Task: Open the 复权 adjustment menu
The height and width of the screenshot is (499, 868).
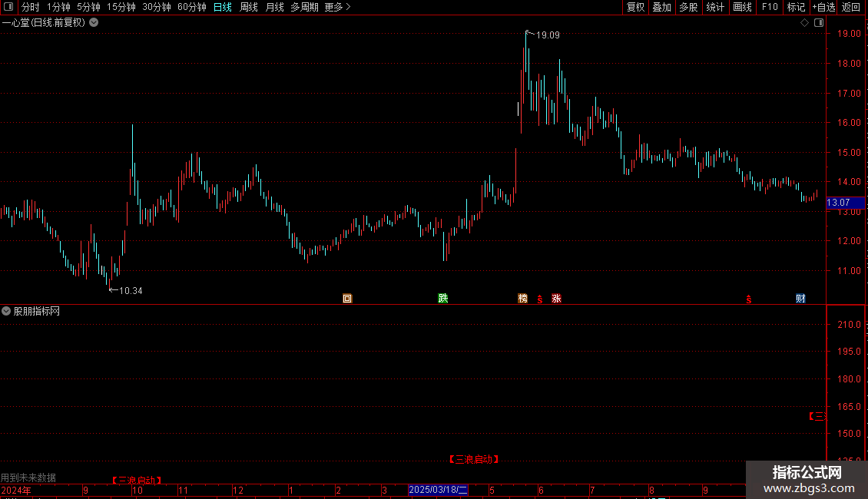Action: [x=635, y=7]
